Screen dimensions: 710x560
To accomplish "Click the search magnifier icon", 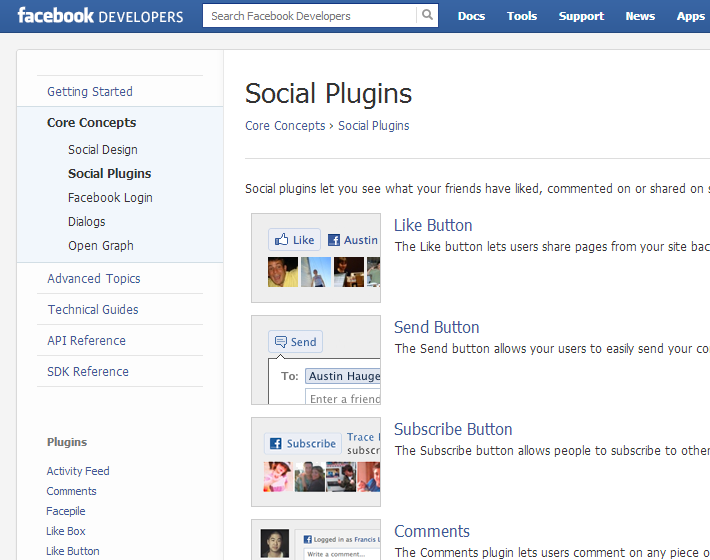I will click(427, 15).
